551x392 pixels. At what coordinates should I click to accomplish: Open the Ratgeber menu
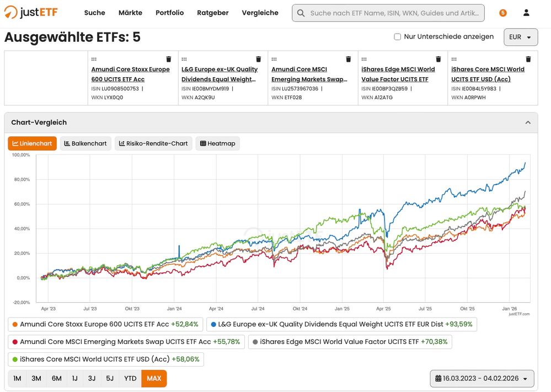212,13
